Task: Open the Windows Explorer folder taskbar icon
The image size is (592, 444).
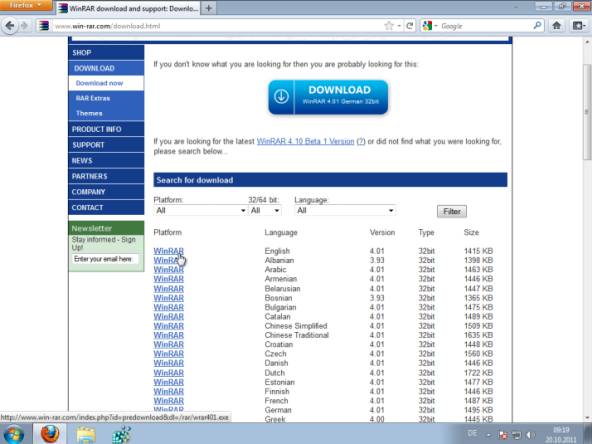Action: pyautogui.click(x=86, y=434)
